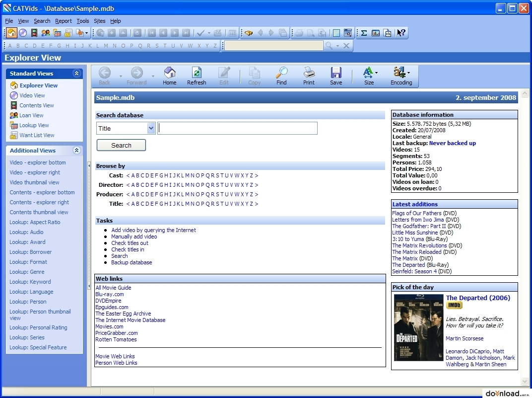Open Contents View film strip toolbar icon

coord(34,33)
